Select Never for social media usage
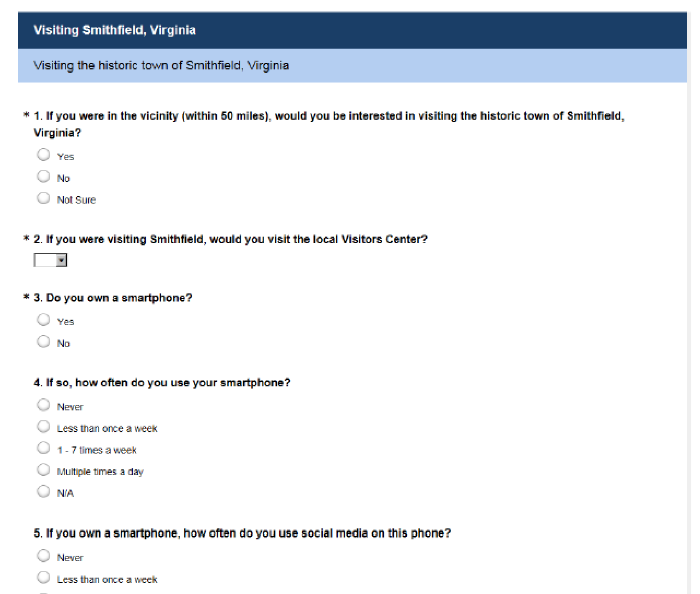 click(x=43, y=556)
